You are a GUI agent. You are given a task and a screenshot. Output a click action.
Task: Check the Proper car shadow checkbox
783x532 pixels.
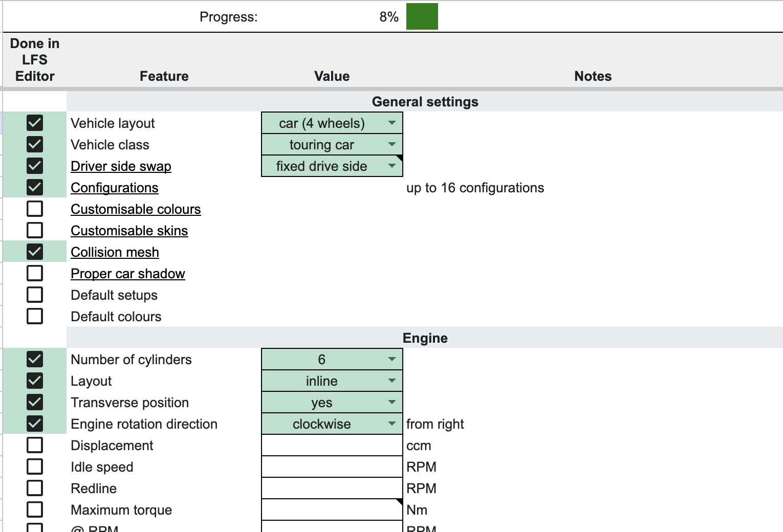click(35, 273)
